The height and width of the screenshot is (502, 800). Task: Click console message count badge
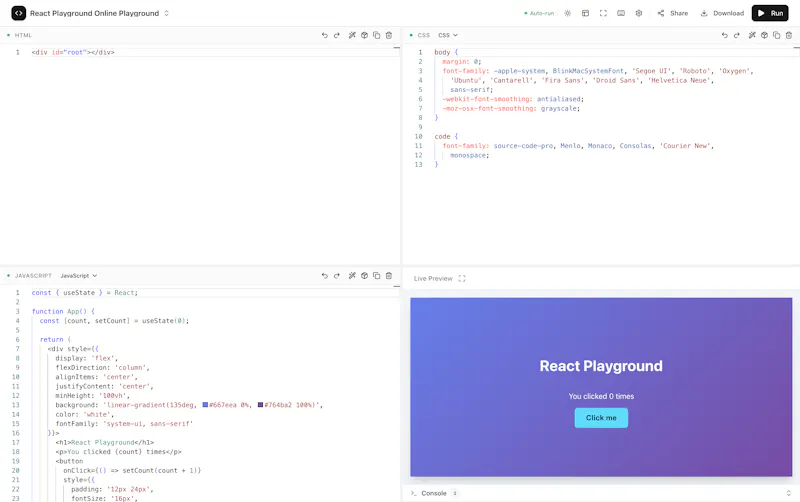point(455,493)
